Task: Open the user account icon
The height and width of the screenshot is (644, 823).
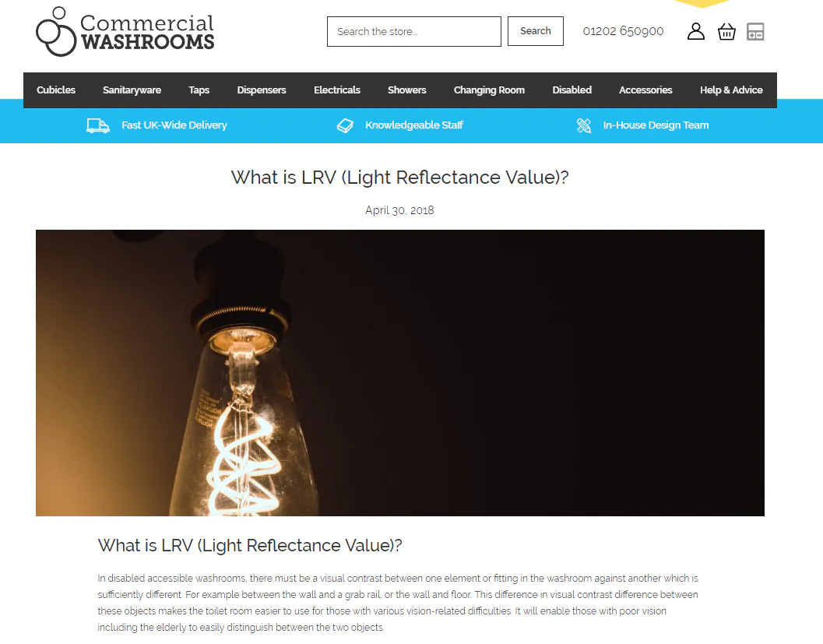Action: tap(696, 31)
